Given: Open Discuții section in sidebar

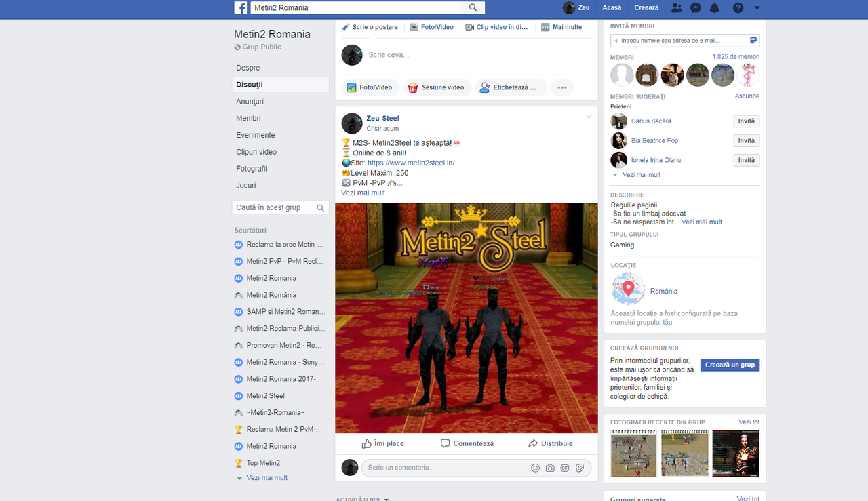Looking at the screenshot, I should click(x=280, y=85).
